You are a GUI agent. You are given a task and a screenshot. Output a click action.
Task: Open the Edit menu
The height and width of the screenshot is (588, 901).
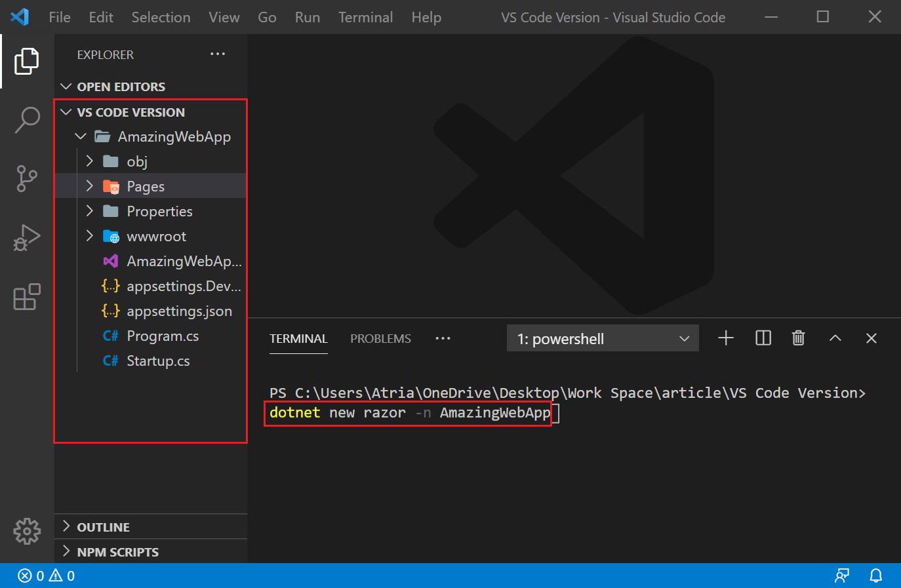coord(101,17)
